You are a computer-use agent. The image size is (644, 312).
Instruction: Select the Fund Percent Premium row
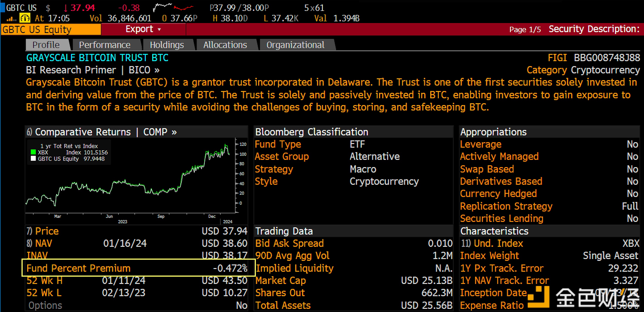click(139, 268)
